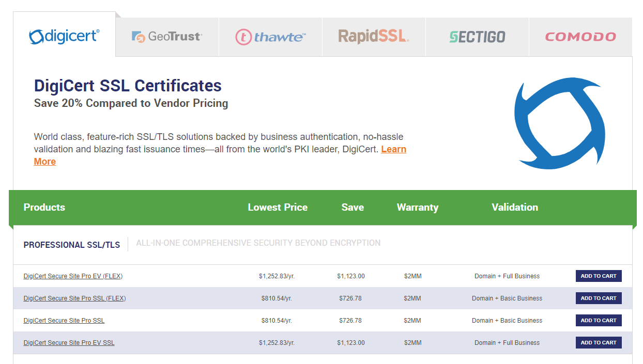Click the $1,123.00 savings in Pro EV SSL row

point(351,343)
